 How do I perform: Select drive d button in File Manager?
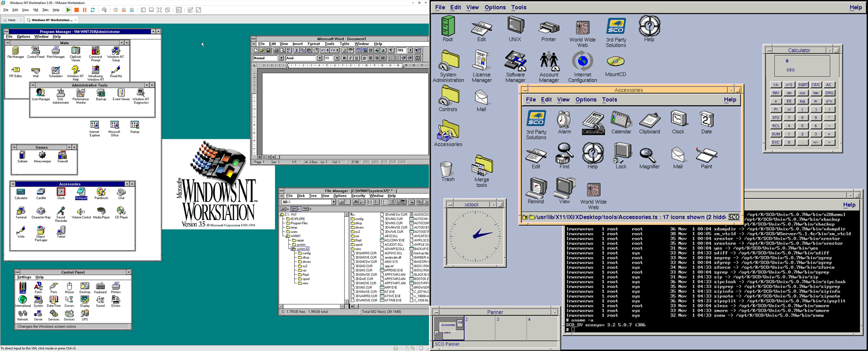click(x=307, y=209)
